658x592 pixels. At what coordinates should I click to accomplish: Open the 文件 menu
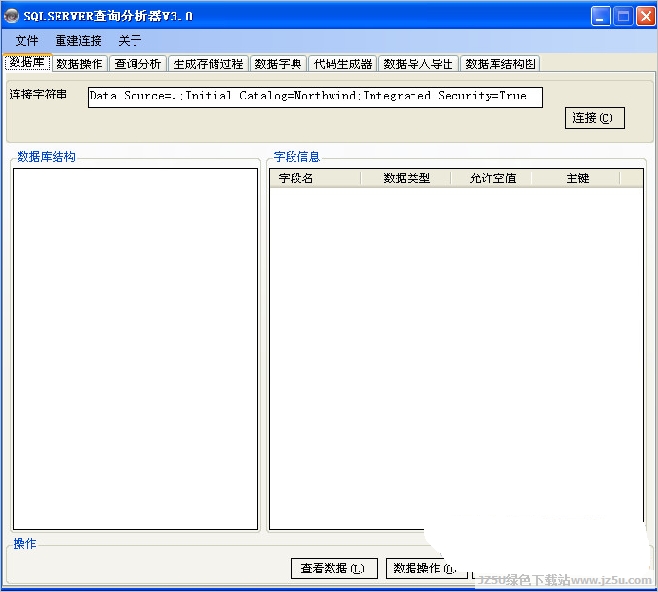coord(27,41)
